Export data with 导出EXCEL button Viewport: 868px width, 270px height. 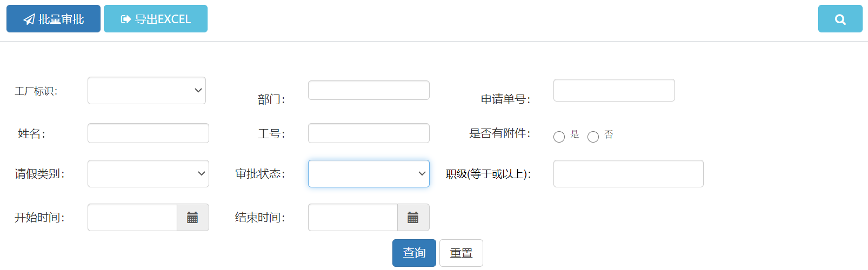[x=156, y=19]
